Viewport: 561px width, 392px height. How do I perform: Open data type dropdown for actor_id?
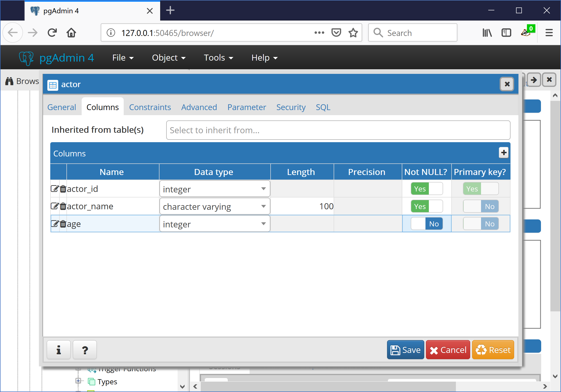click(215, 189)
